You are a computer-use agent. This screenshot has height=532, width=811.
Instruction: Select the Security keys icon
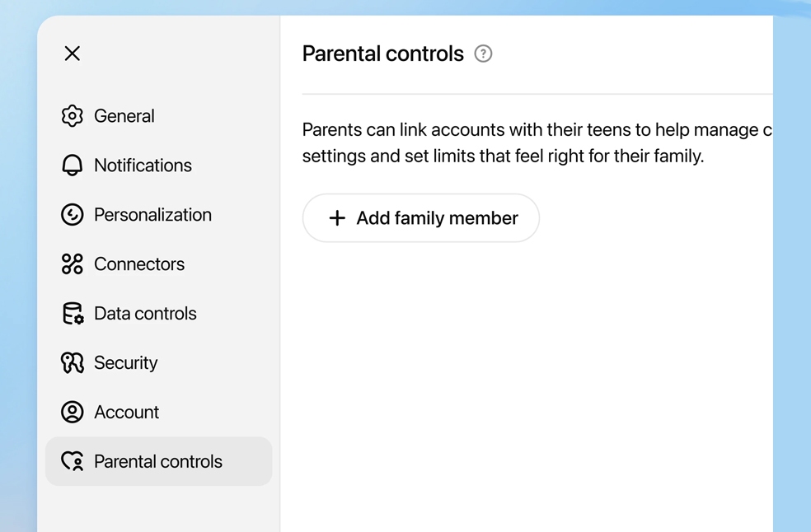click(x=72, y=362)
